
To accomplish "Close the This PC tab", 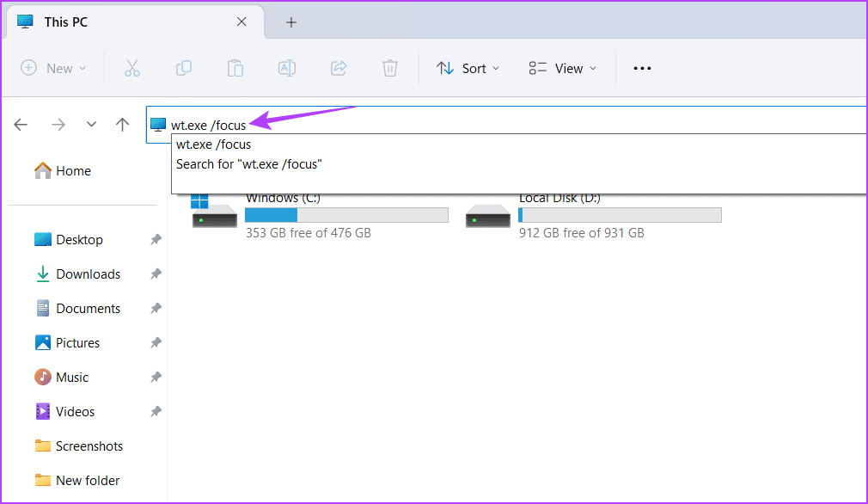I will coord(241,22).
